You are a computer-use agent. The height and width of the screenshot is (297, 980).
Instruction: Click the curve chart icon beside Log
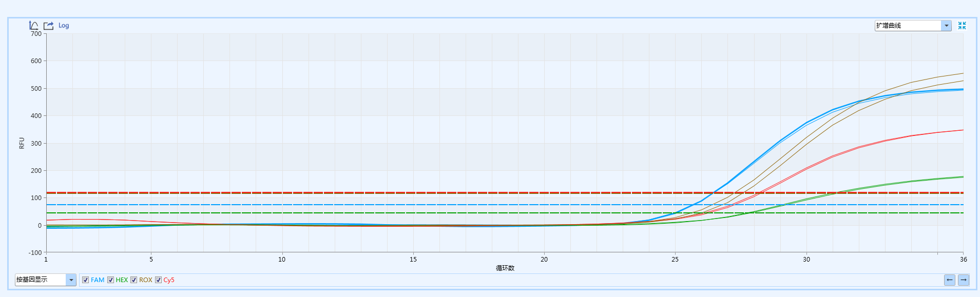[x=34, y=25]
